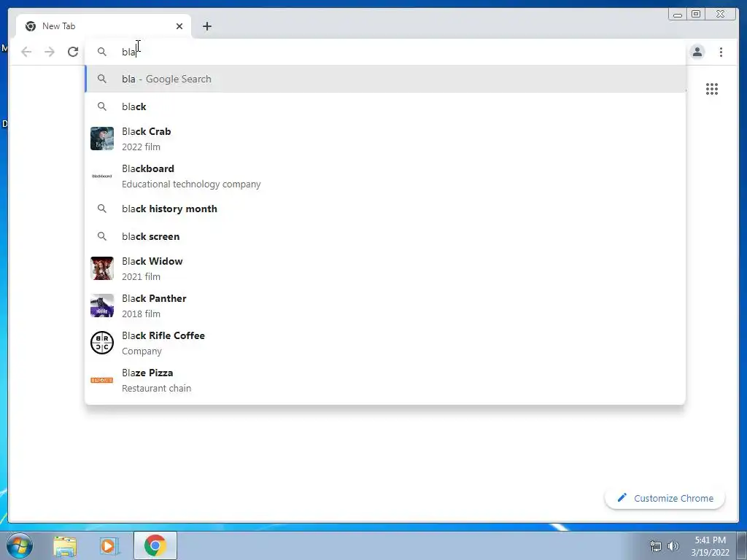The image size is (747, 560).
Task: Open Windows Explorer from the taskbar
Action: (x=65, y=546)
